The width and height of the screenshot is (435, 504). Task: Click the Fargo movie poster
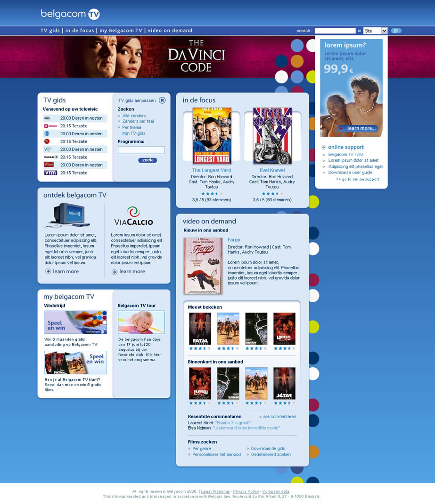[203, 266]
